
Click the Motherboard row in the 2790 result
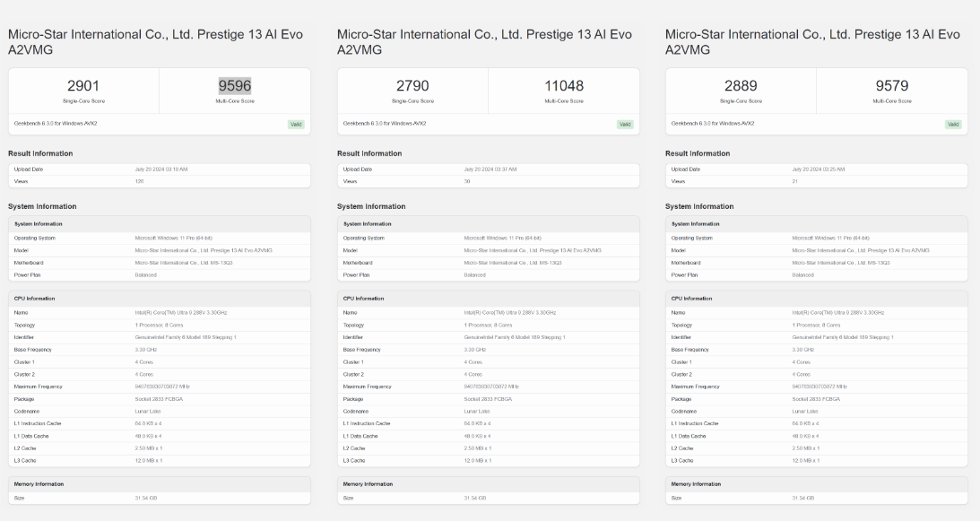click(x=488, y=263)
